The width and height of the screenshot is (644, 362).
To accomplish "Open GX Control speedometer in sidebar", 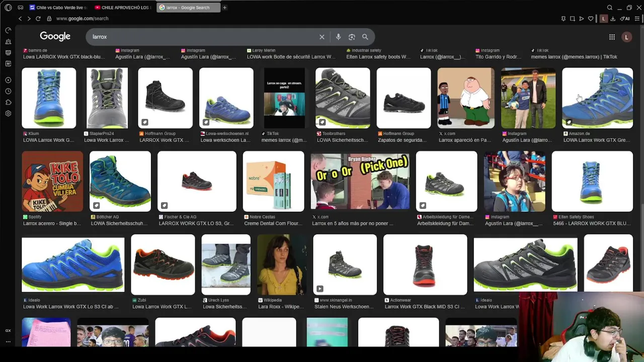I will pos(8,30).
